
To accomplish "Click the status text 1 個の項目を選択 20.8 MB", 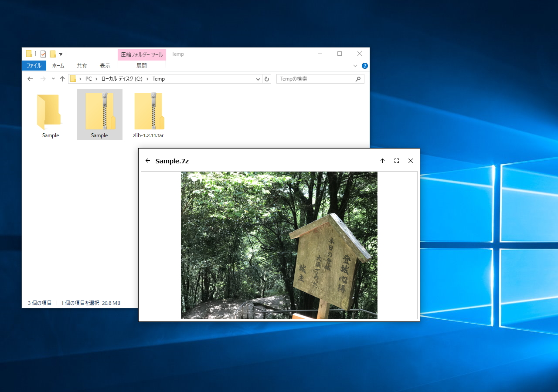I will point(91,303).
